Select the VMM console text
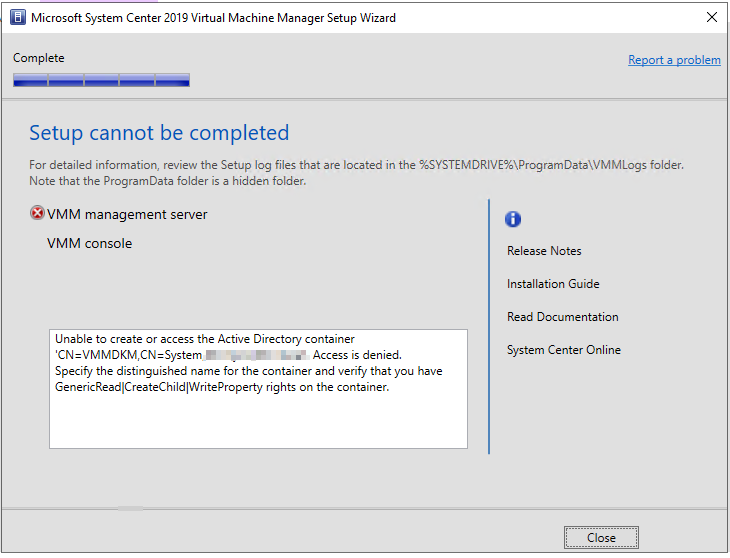The image size is (730, 558). pos(89,243)
